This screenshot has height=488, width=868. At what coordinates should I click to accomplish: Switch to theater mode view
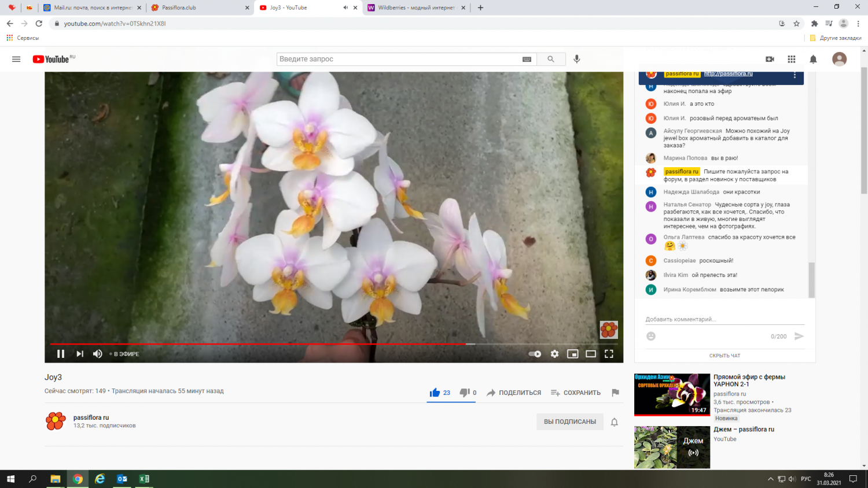[x=590, y=354]
